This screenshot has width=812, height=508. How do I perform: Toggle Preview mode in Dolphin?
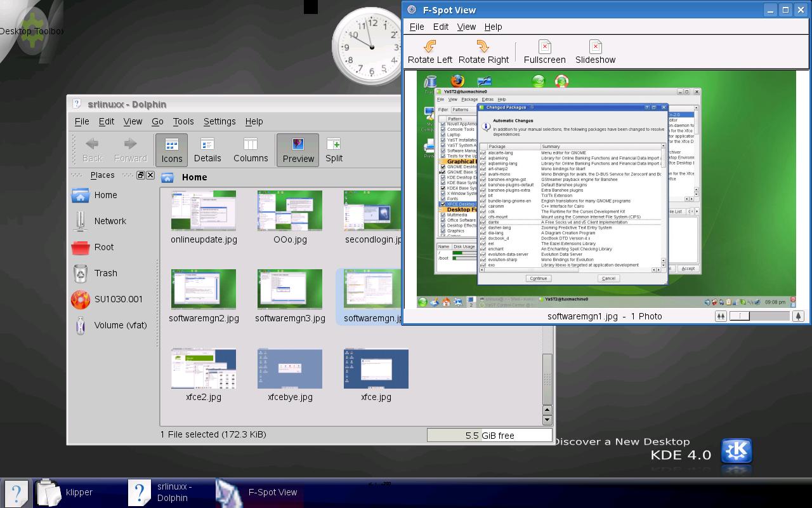click(x=298, y=150)
